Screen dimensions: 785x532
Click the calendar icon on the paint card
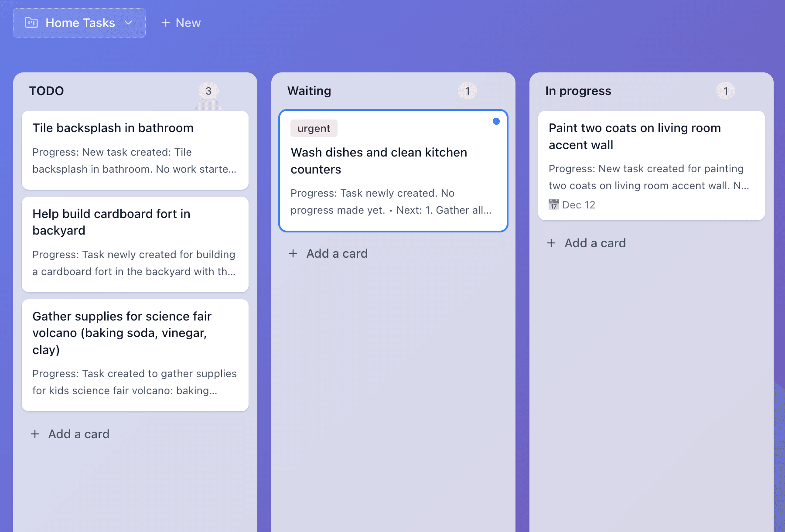(x=553, y=205)
